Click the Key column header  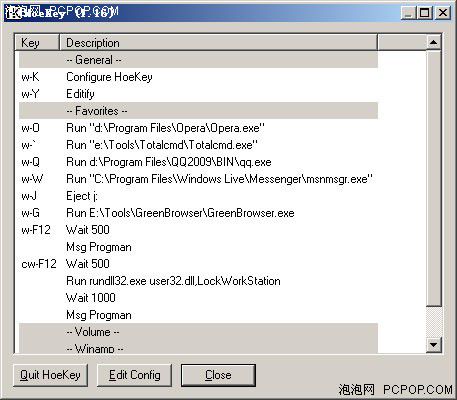tap(37, 43)
